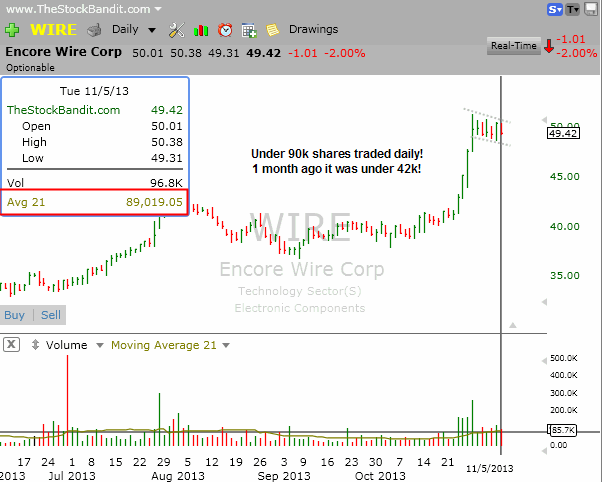Click the Moving Average 21 label
This screenshot has width=602, height=482.
pos(164,345)
